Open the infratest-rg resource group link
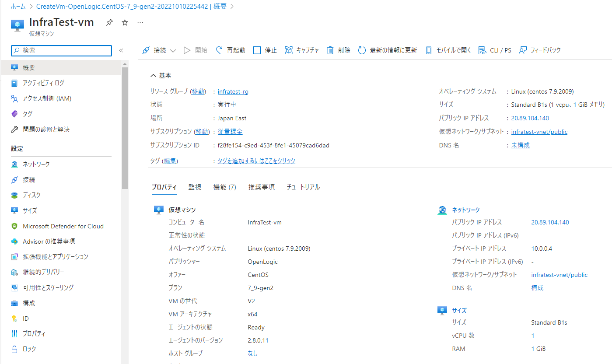The height and width of the screenshot is (364, 612). pyautogui.click(x=233, y=91)
